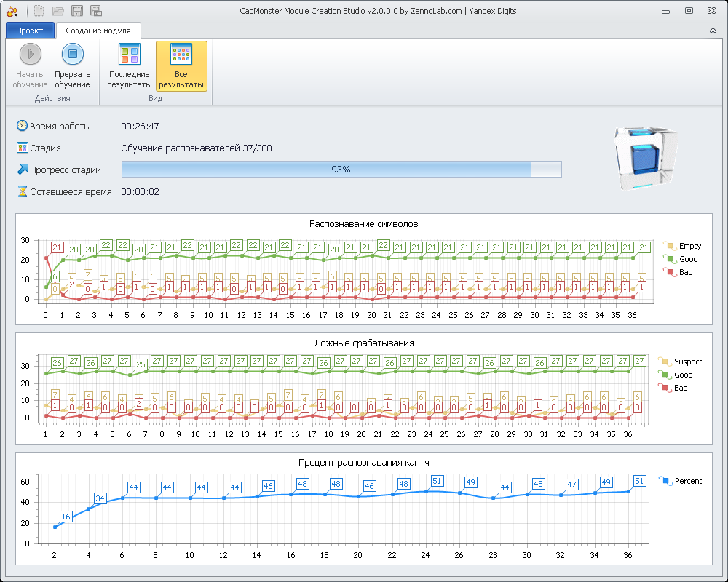Click the green 25 label in false positives chart
This screenshot has width=728, height=582.
(x=141, y=364)
